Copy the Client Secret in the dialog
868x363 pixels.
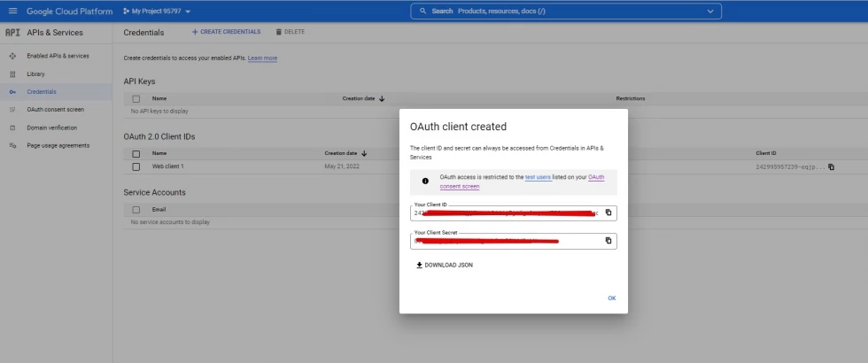[x=608, y=241]
